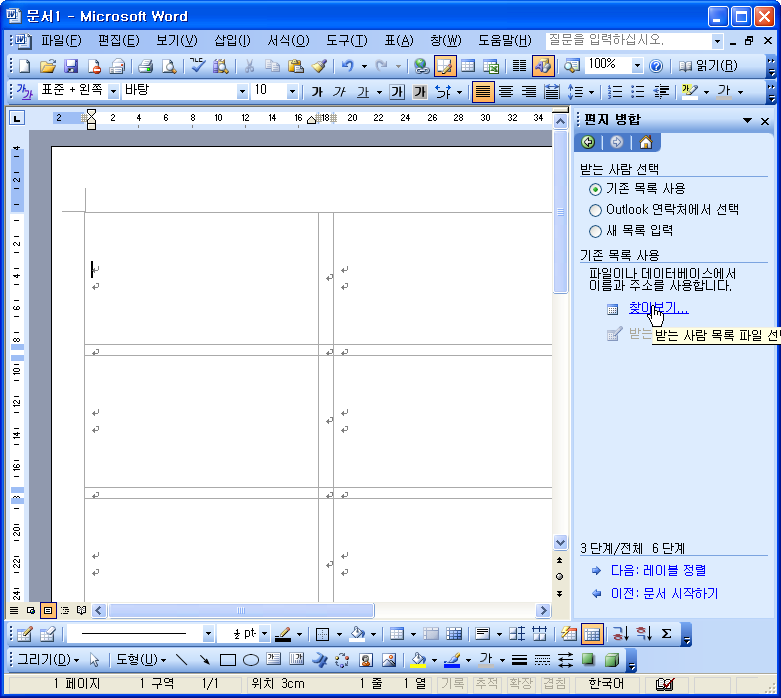Click the Save floppy disk icon
This screenshot has height=698, width=781.
tap(71, 66)
